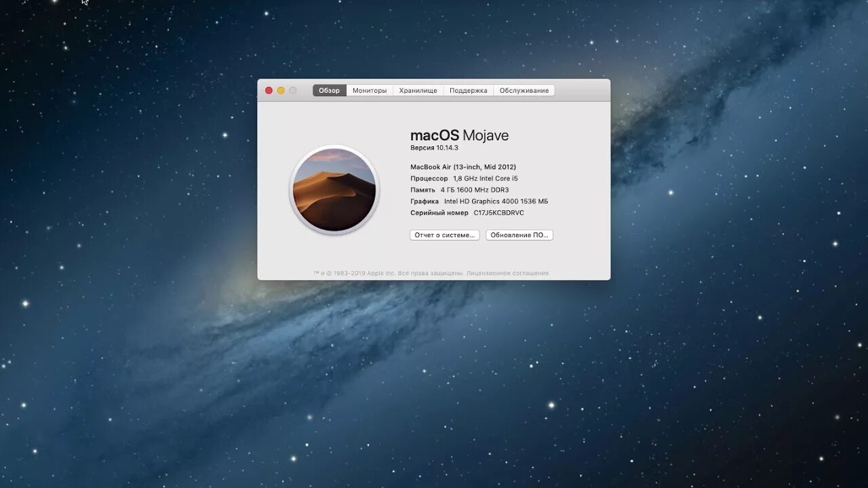Open the Мониторы tab
The height and width of the screenshot is (488, 868).
pos(370,90)
